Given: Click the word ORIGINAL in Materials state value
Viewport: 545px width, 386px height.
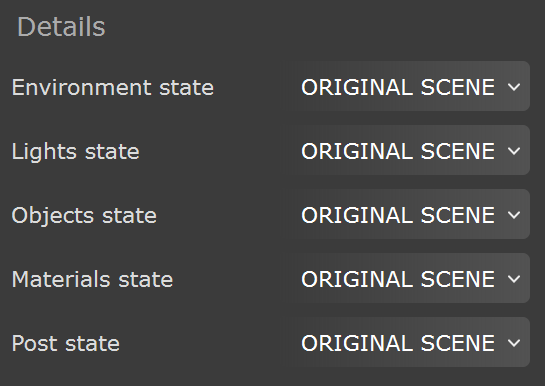Looking at the screenshot, I should [x=357, y=279].
